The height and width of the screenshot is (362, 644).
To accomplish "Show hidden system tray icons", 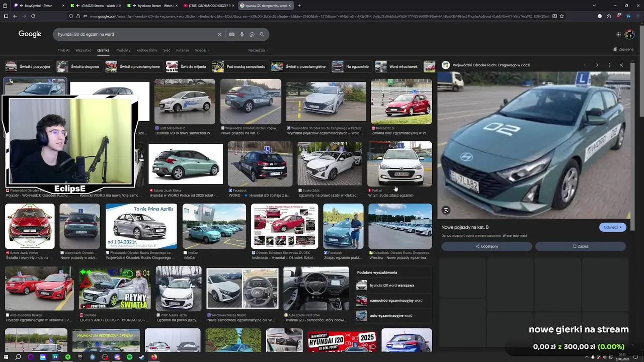I will (587, 357).
